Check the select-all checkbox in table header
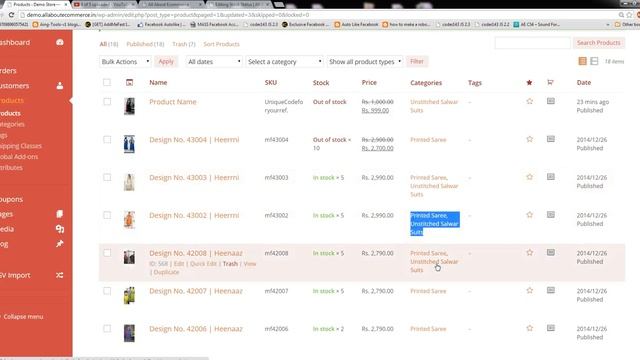Viewport: 640px width, 360px height. [x=107, y=82]
